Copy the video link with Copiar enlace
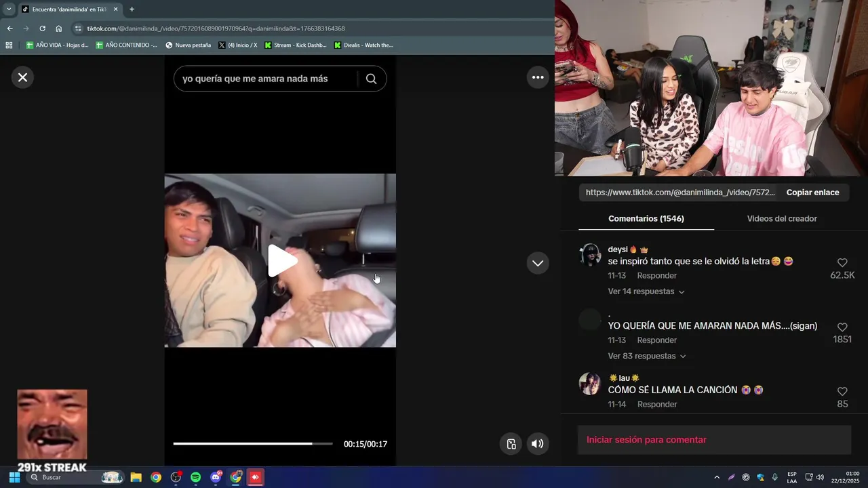The width and height of the screenshot is (868, 488). [812, 192]
